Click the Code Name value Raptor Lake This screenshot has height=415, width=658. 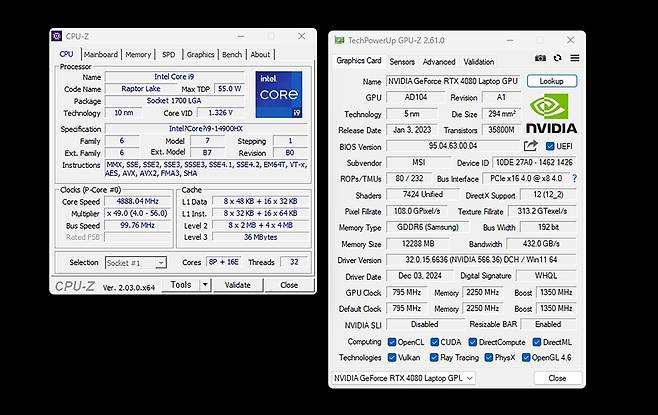141,89
